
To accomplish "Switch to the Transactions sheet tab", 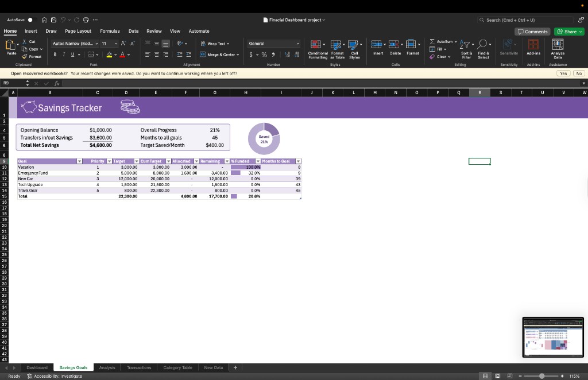I will [x=139, y=367].
